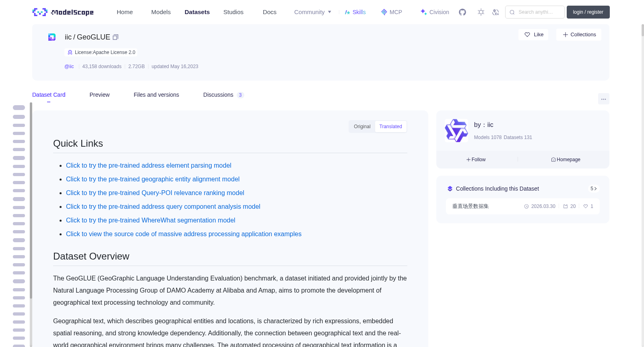Click the heart icon showing 1 like

coord(586,206)
